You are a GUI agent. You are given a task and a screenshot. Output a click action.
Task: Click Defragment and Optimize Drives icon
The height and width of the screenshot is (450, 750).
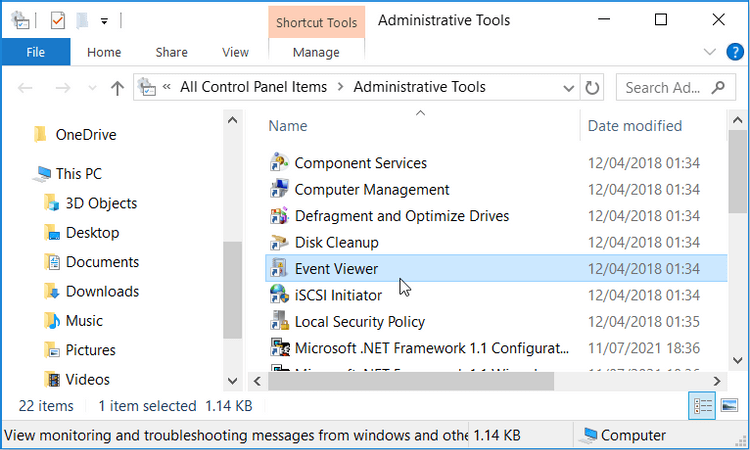280,216
